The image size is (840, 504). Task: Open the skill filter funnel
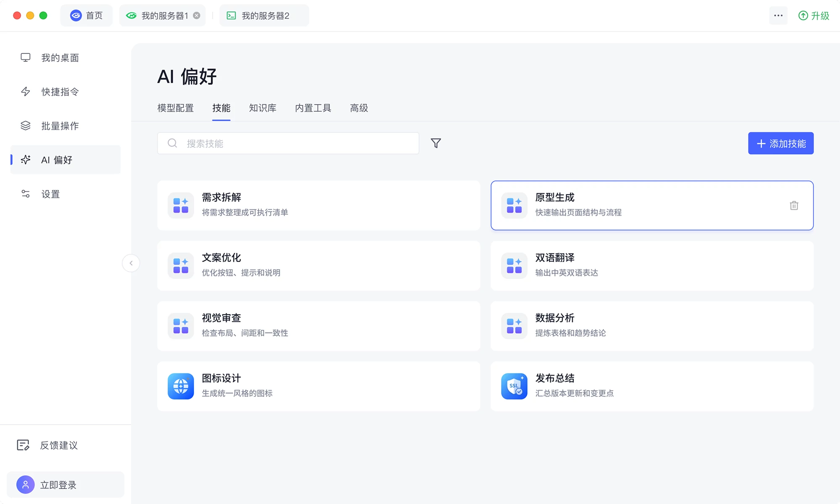pos(436,143)
